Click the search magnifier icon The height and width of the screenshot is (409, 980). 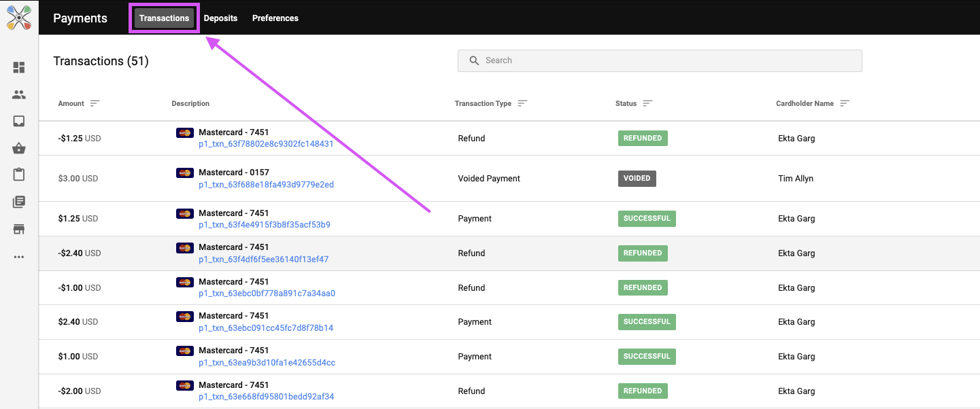[474, 60]
